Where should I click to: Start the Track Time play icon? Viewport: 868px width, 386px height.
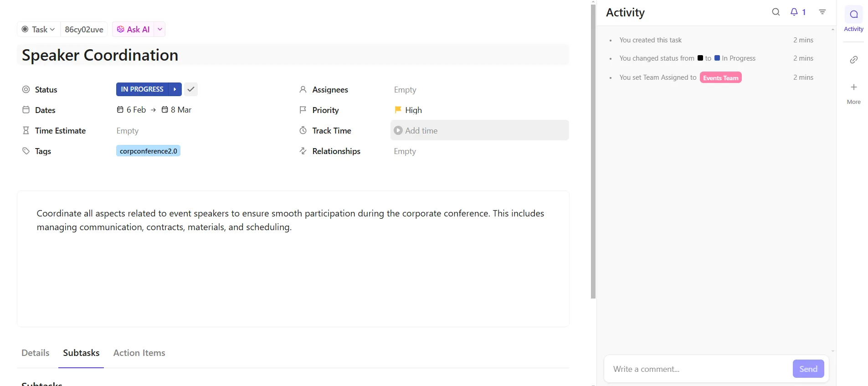pos(398,130)
